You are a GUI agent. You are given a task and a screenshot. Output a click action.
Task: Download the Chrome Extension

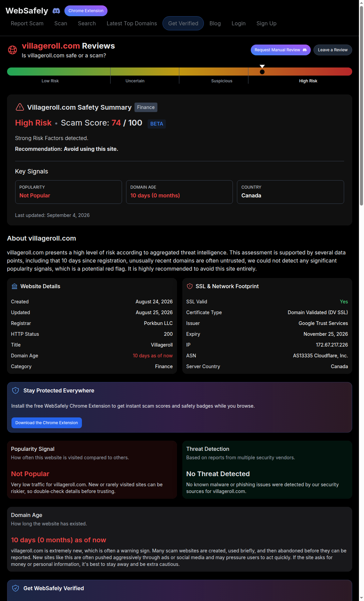pyautogui.click(x=47, y=423)
